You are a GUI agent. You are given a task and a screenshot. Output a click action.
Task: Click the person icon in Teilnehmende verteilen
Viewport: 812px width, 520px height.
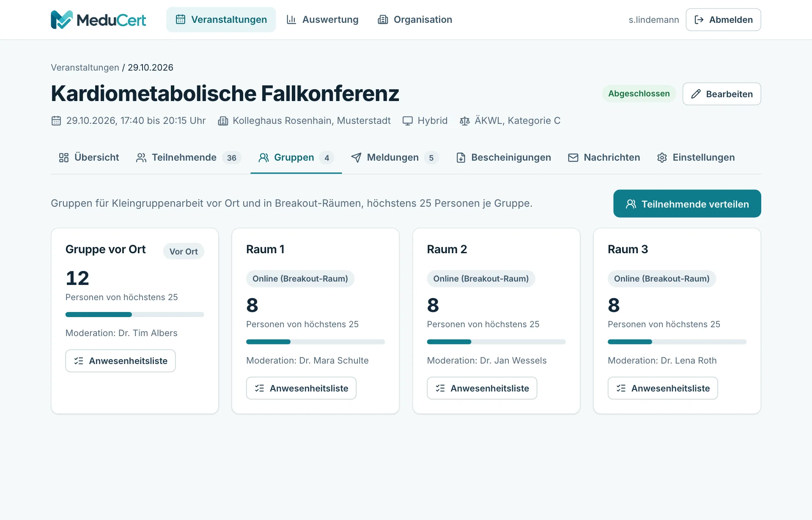[x=631, y=204]
